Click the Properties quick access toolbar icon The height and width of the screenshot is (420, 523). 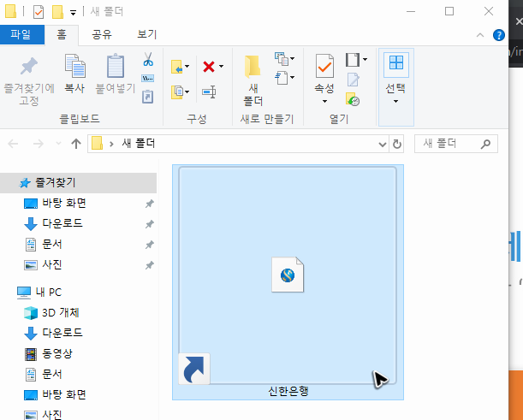[39, 12]
